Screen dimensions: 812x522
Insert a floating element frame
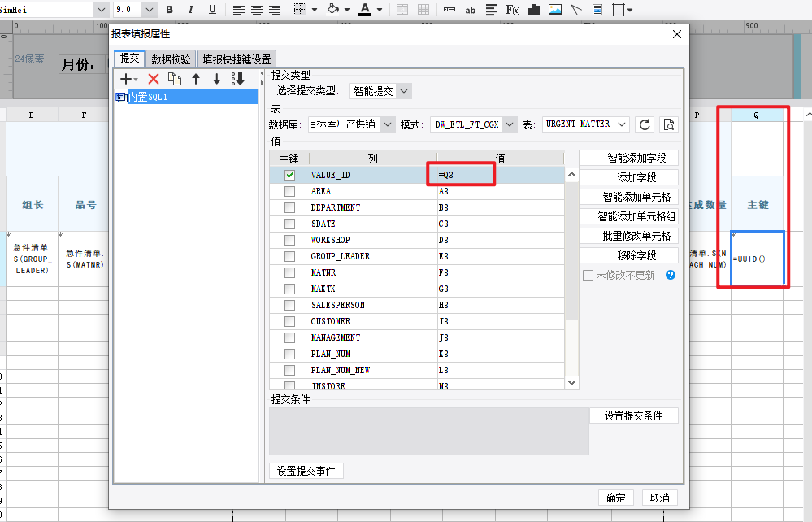point(619,9)
